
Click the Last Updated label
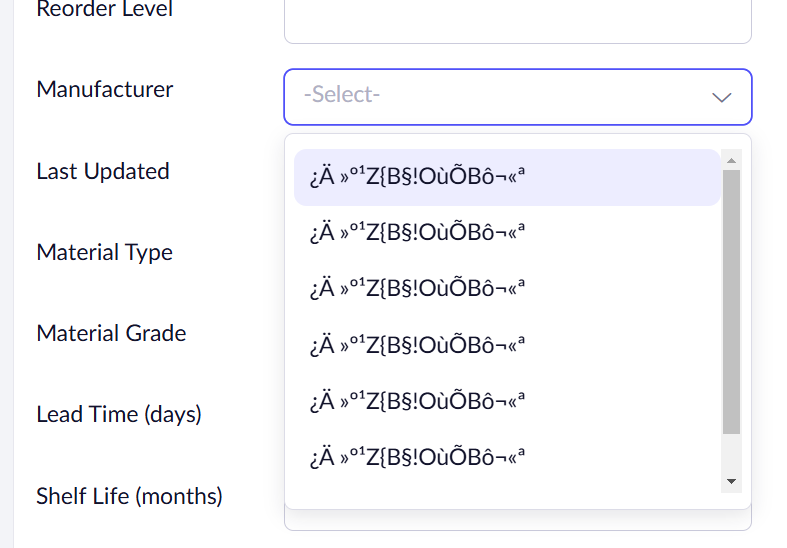point(103,171)
